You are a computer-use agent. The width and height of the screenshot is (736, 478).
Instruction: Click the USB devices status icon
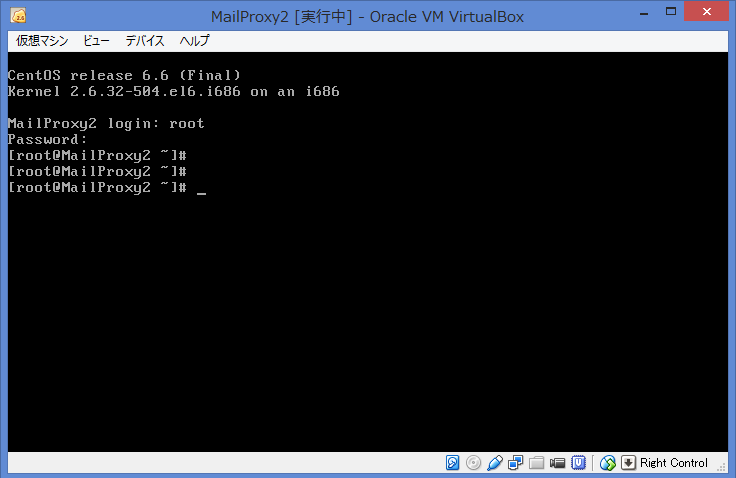pos(494,463)
